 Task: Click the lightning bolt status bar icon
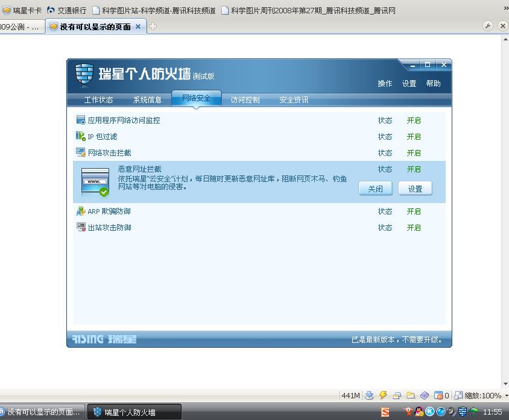coord(383,395)
